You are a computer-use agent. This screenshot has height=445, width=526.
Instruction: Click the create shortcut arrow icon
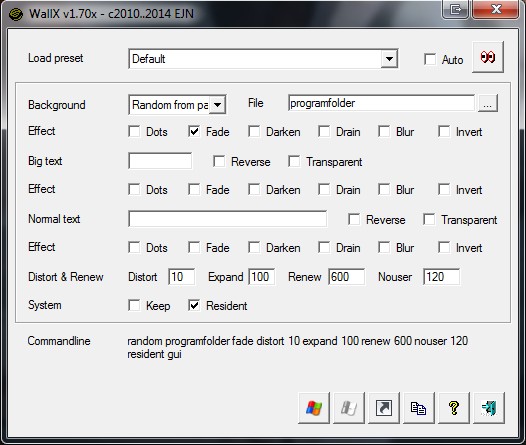tap(384, 408)
